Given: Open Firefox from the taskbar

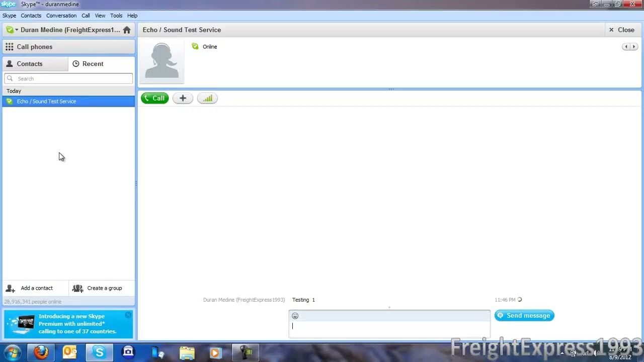Looking at the screenshot, I should click(x=41, y=353).
